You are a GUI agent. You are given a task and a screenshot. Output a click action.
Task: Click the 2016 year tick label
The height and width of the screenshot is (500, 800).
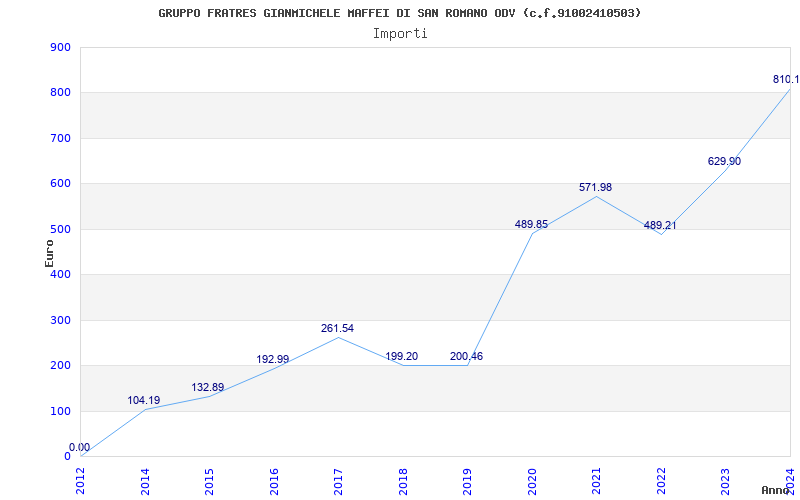(x=274, y=480)
